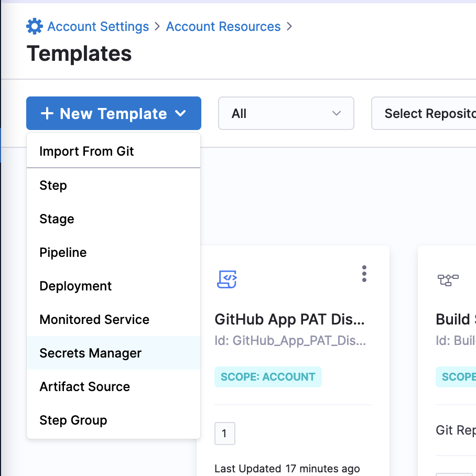Choose Artifact Source template type

(85, 387)
